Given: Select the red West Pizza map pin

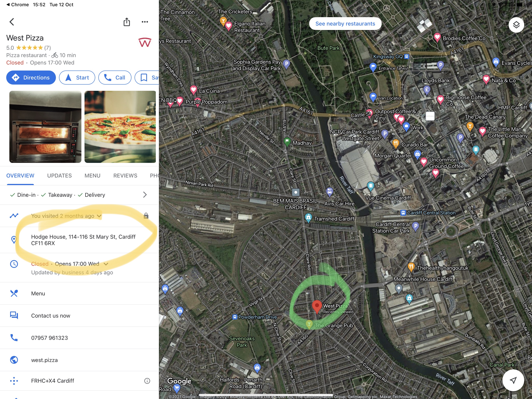Looking at the screenshot, I should [x=317, y=306].
